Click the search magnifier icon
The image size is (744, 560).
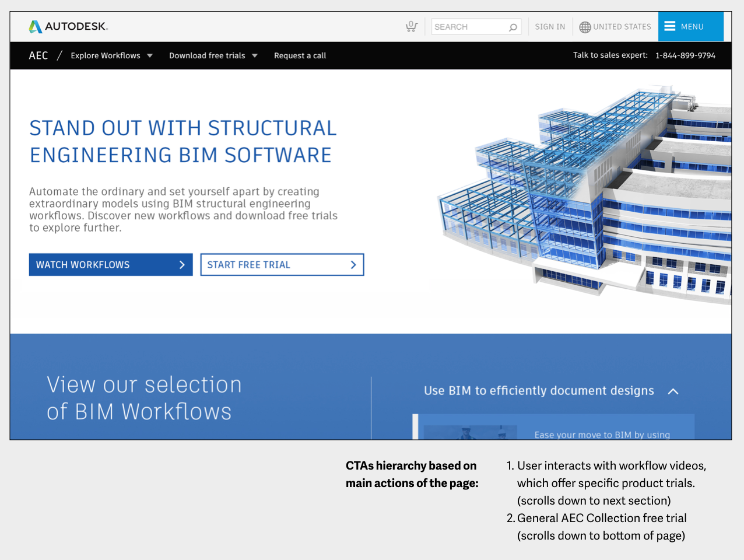click(513, 27)
